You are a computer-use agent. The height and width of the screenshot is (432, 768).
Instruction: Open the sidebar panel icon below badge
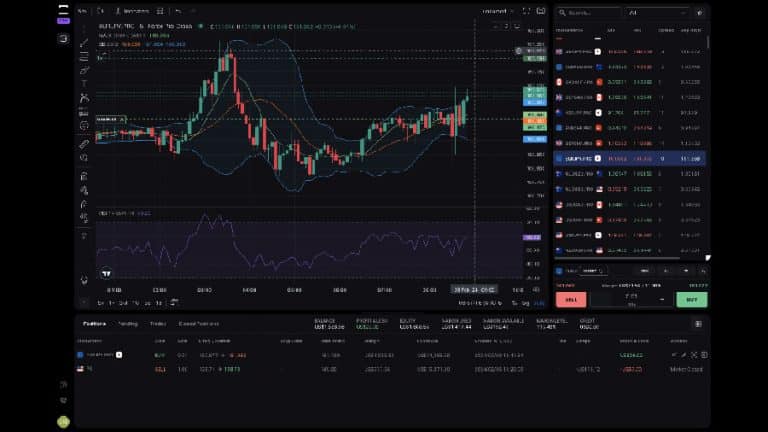[x=63, y=39]
